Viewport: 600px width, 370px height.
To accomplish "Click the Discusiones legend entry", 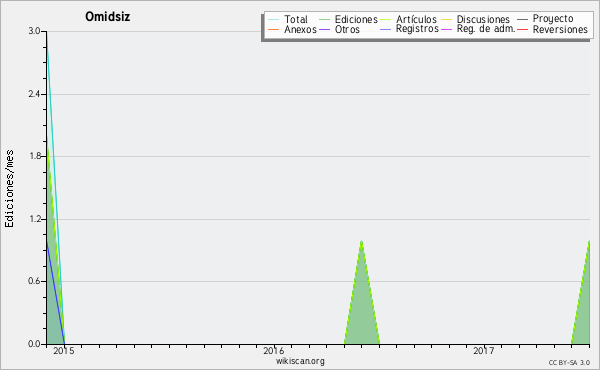I will coord(475,19).
